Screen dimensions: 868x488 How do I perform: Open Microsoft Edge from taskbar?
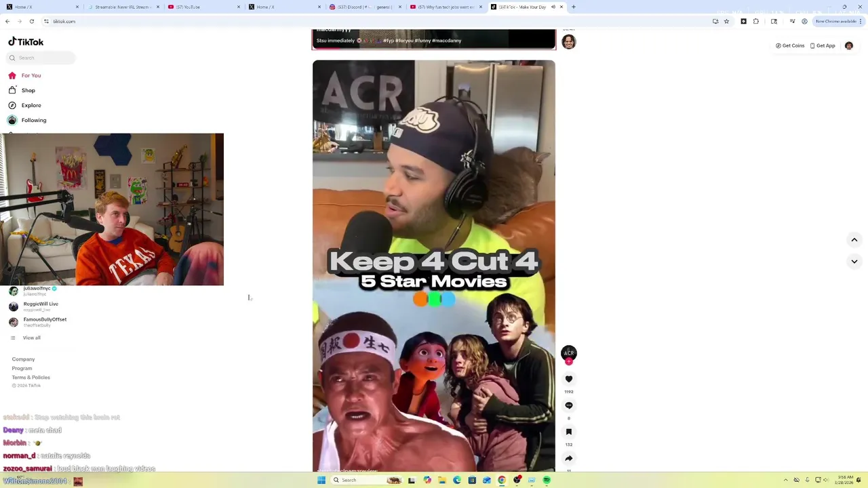click(x=457, y=480)
